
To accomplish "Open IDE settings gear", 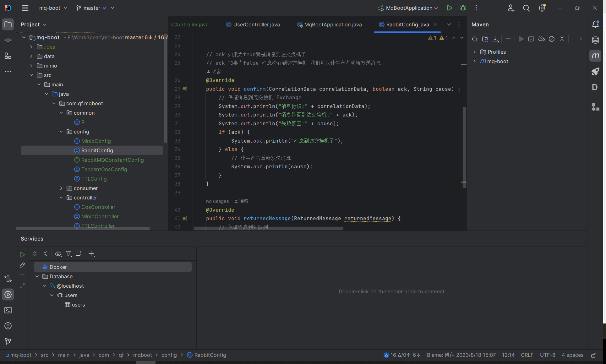I will [x=542, y=8].
